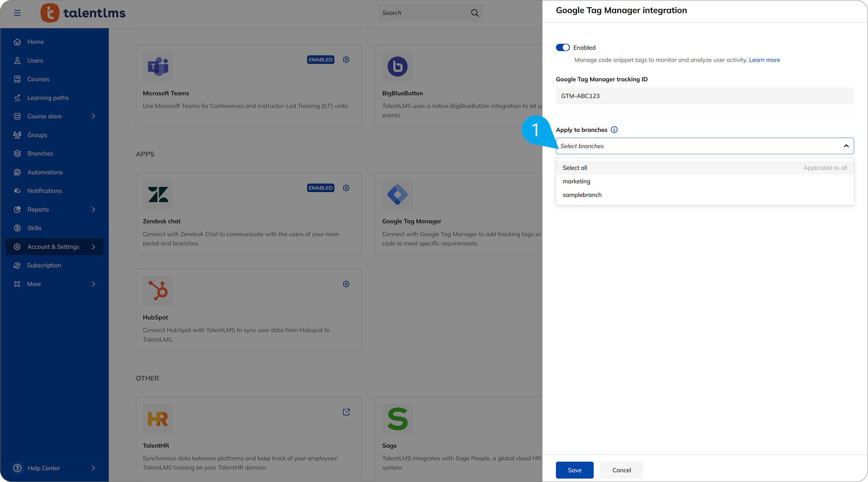The image size is (868, 482).
Task: Pick samplebranch from the list
Action: coord(582,195)
